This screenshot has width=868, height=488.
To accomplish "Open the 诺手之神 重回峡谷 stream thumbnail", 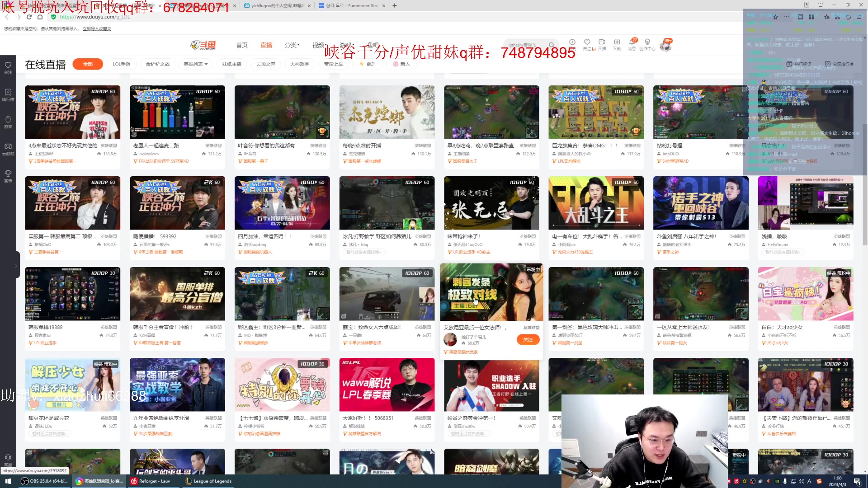I will point(701,203).
